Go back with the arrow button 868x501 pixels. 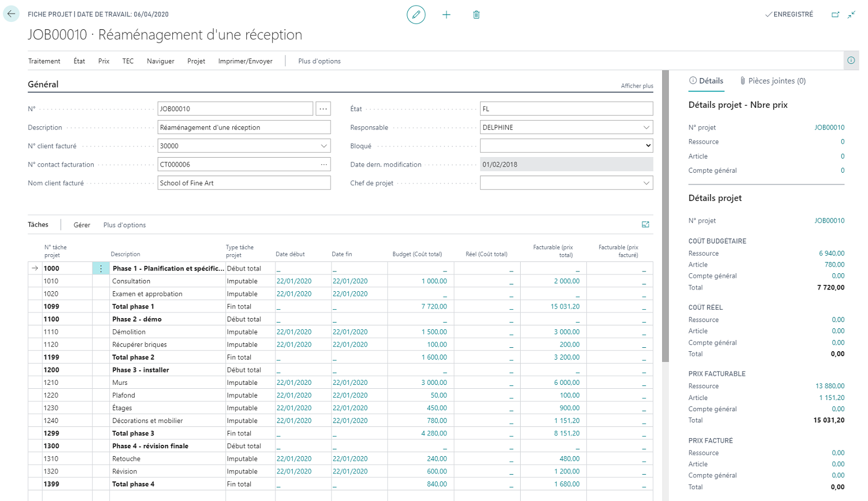pyautogui.click(x=11, y=14)
